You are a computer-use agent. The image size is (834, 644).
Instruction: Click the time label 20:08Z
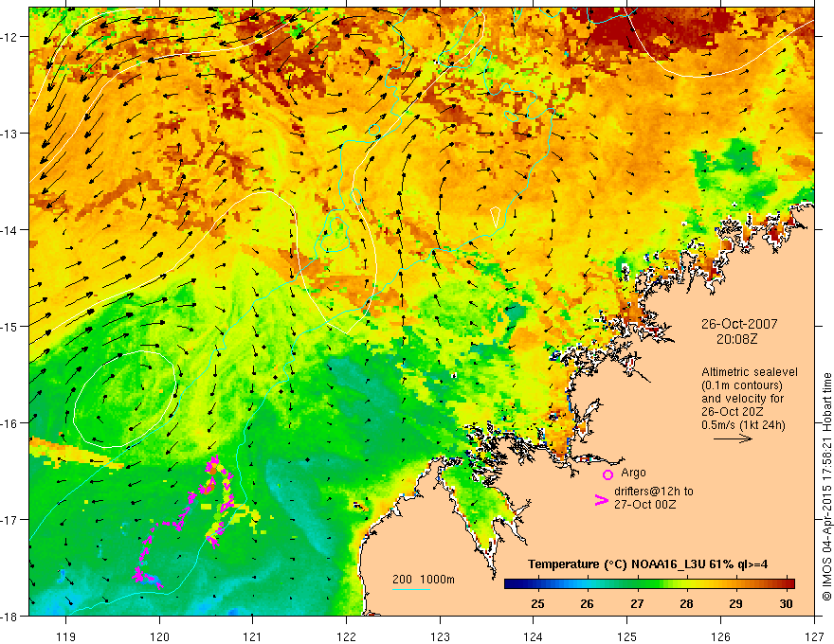tap(736, 338)
